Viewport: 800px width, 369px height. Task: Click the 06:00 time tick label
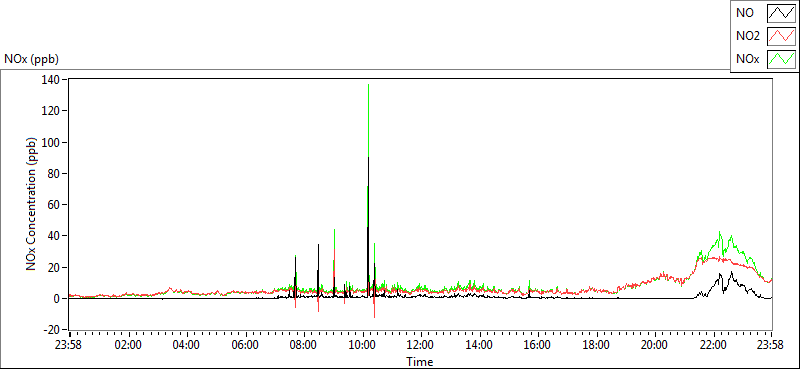[x=246, y=345]
